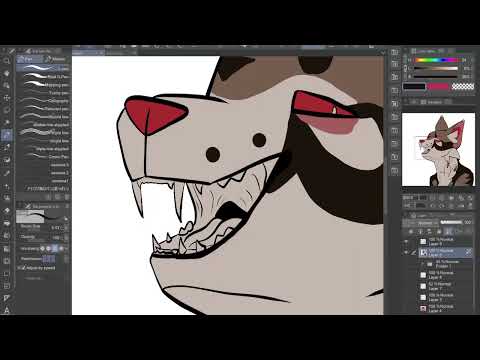
Task: Pick the G-pen brush at top of list
Action: click(43, 68)
